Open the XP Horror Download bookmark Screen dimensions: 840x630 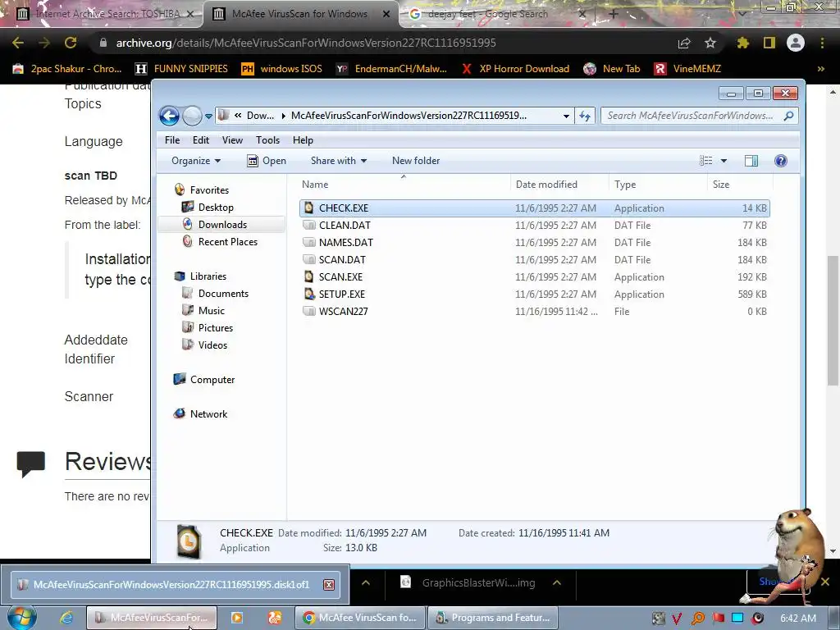[x=515, y=69]
